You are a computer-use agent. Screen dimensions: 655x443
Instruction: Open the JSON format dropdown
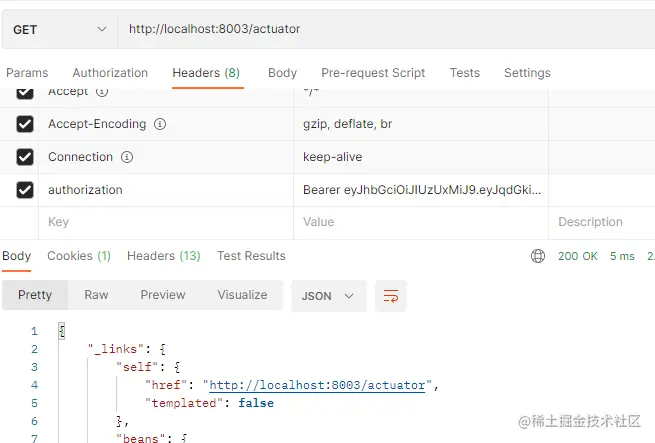coord(328,296)
